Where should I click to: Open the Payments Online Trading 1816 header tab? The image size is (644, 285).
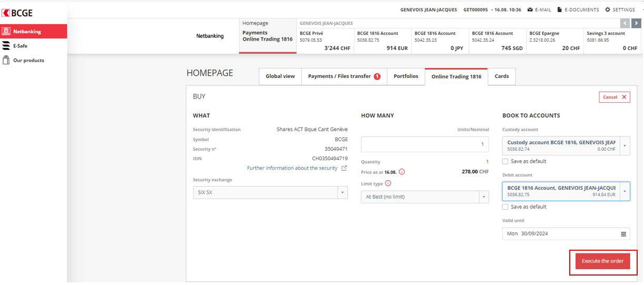click(x=267, y=36)
